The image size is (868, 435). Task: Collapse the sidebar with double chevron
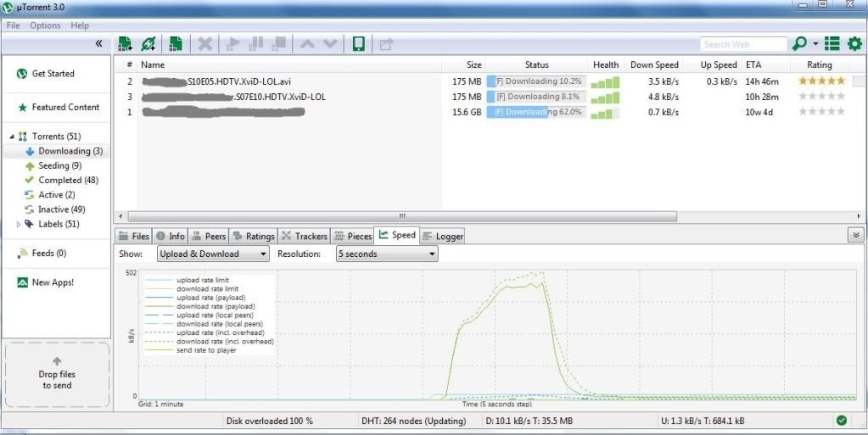pos(99,44)
